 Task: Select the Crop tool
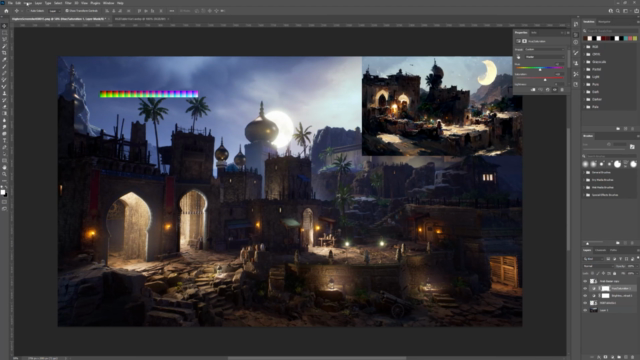pos(4,53)
